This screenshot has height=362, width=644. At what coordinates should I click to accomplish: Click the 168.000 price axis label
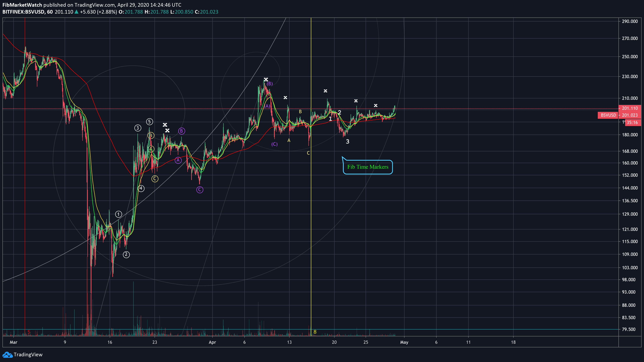[x=630, y=151]
